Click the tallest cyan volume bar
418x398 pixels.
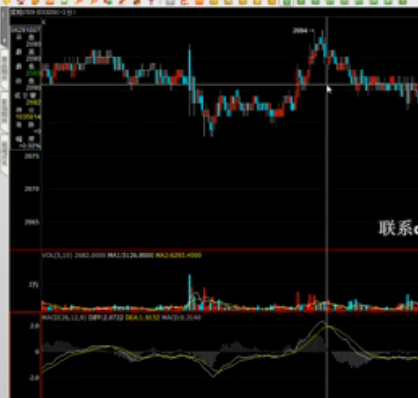(190, 292)
